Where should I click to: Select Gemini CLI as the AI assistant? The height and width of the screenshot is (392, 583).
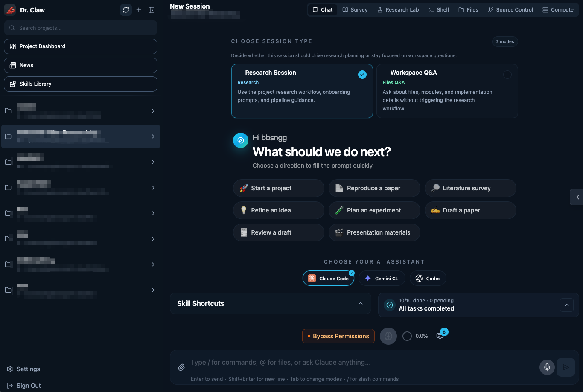click(x=382, y=278)
